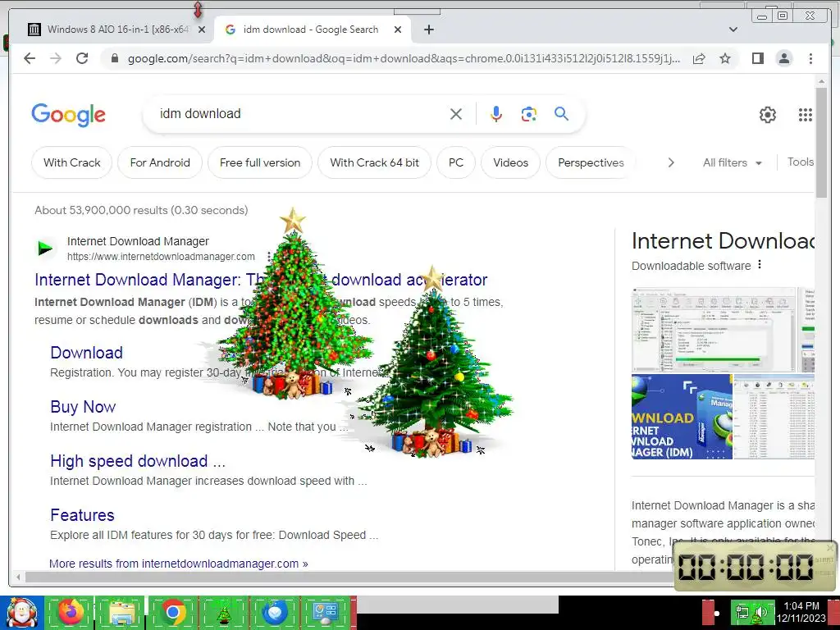
Task: Bookmark this page with the star icon
Action: 725,58
